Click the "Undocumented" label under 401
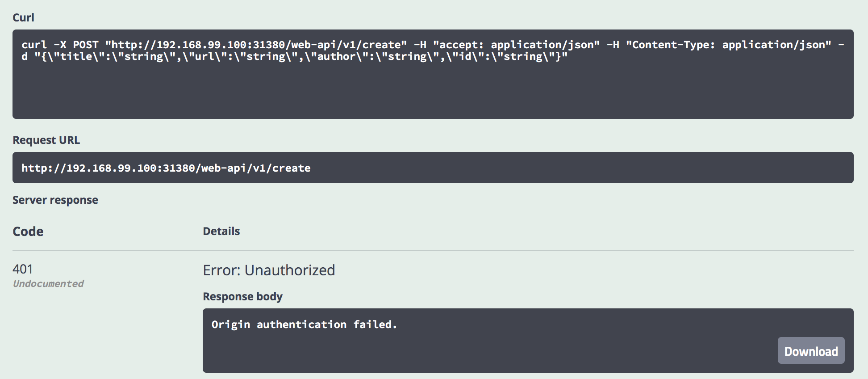Viewport: 868px width, 379px height. click(48, 284)
